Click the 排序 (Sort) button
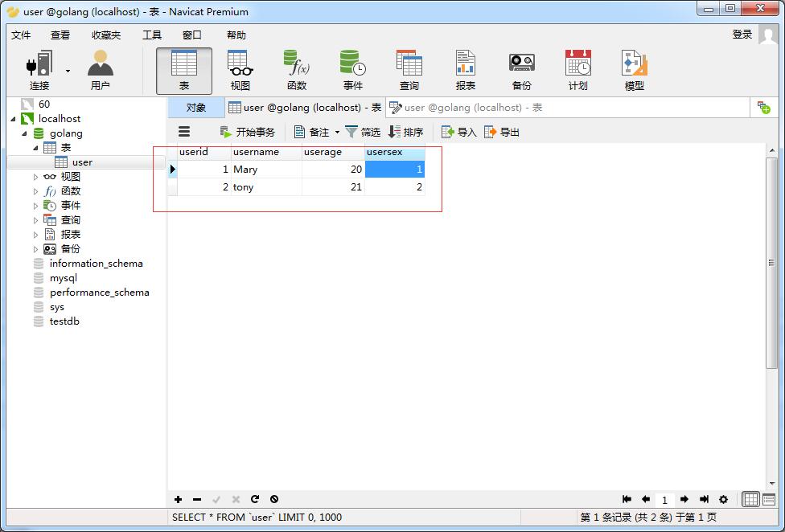 [406, 132]
